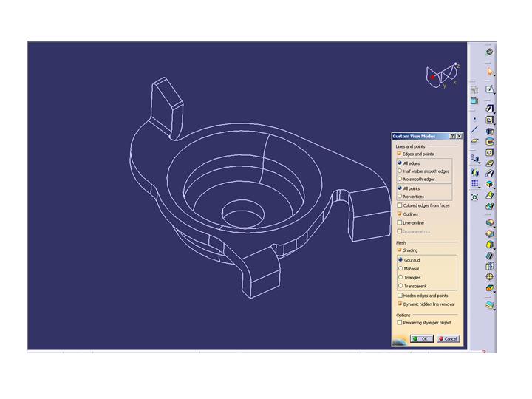
Task: Pick the Split surface-based tool
Action: click(489, 305)
